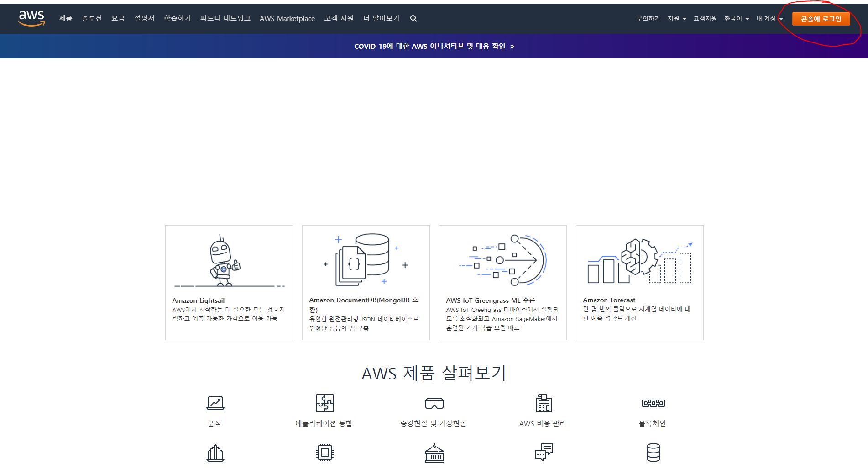Open the Amazon DocumentDB(MongoDB 호환) title
868x469 pixels.
pos(364,305)
